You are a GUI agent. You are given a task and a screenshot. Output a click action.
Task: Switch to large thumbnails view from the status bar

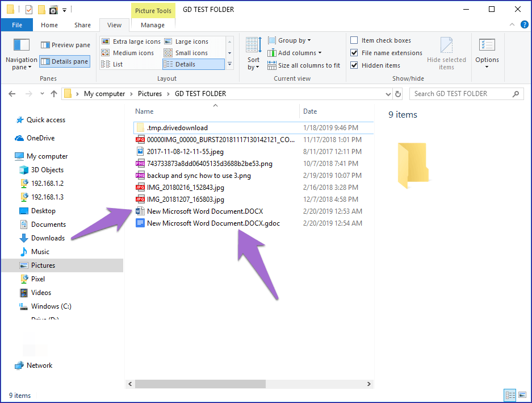[x=522, y=395]
